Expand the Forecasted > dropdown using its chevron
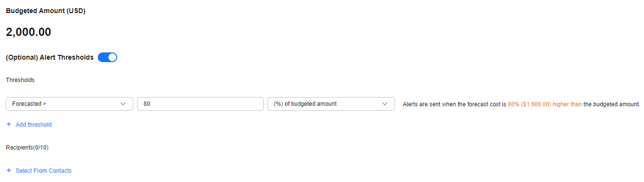This screenshot has width=644, height=182. [x=123, y=104]
